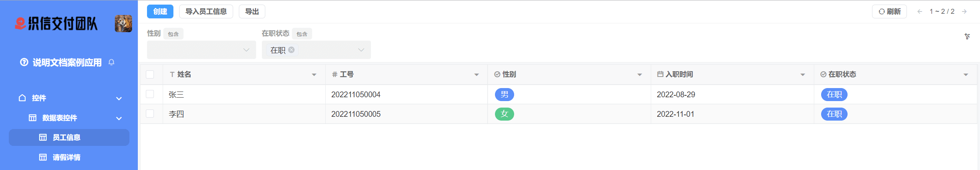This screenshot has width=980, height=170.
Task: Click the 控件 home icon in sidebar
Action: pos(22,98)
